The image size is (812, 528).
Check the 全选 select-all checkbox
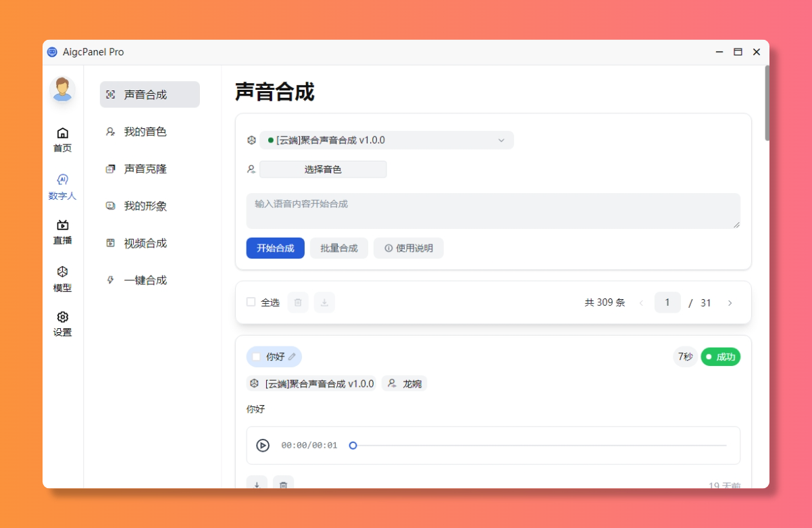click(251, 302)
